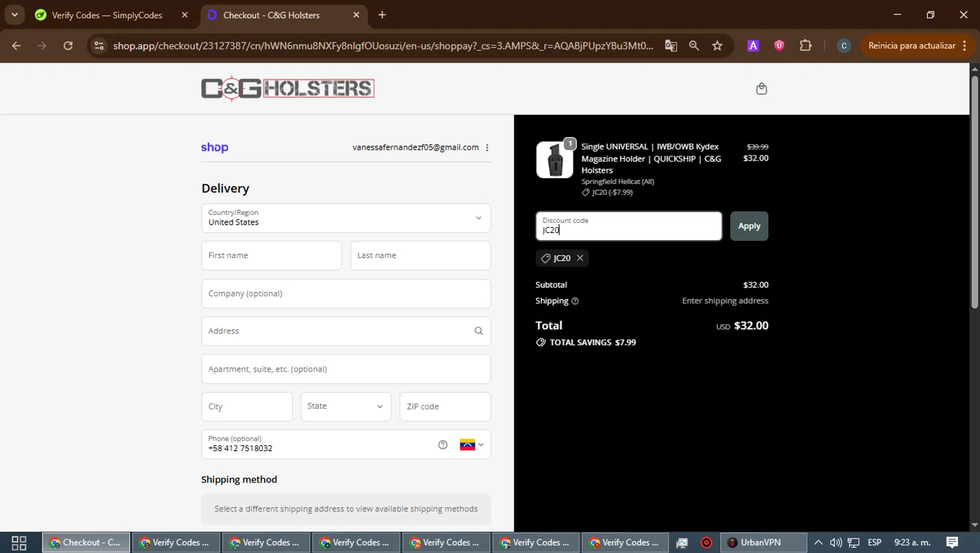Open the shopping bag cart icon

(761, 89)
